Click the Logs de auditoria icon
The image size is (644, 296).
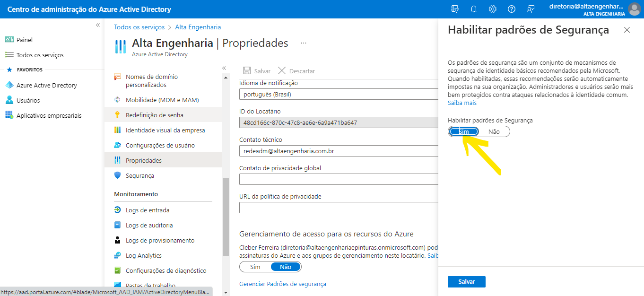coord(118,225)
